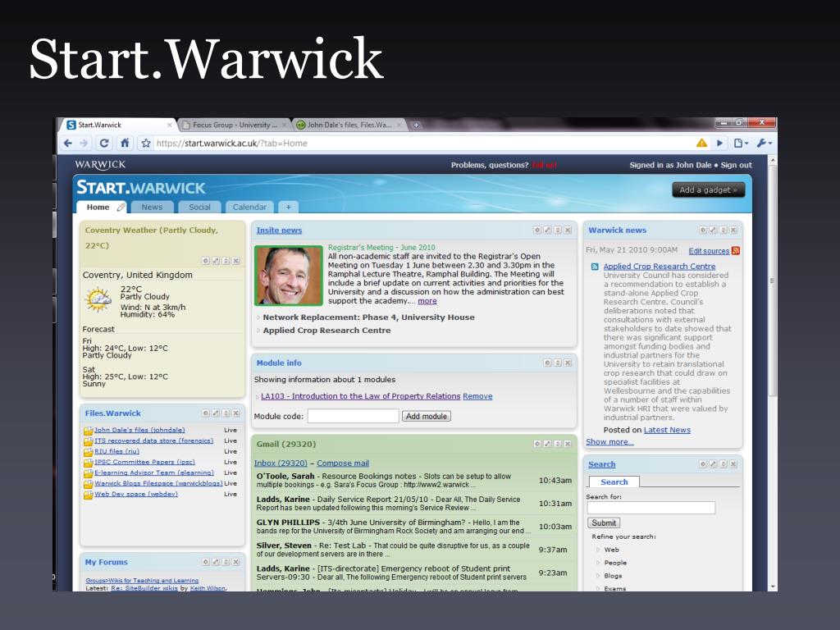840x630 pixels.
Task: Open settings gear on Coventry Weather gadget
Action: [206, 261]
